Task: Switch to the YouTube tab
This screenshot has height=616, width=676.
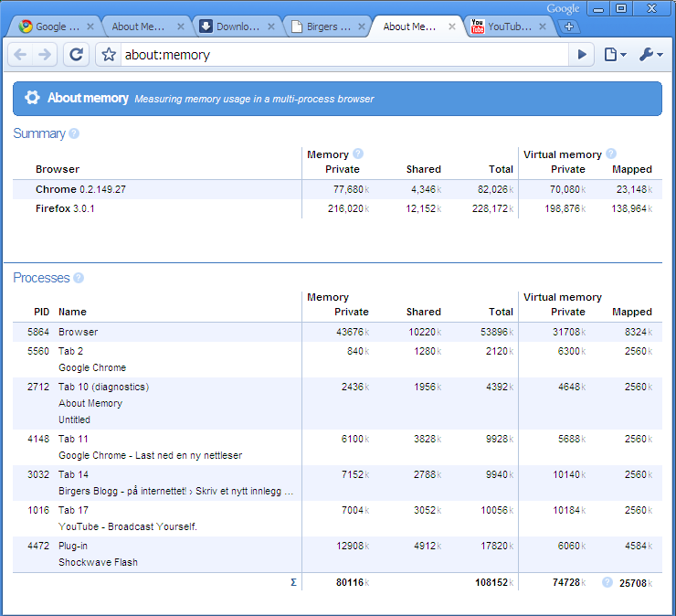Action: [502, 27]
